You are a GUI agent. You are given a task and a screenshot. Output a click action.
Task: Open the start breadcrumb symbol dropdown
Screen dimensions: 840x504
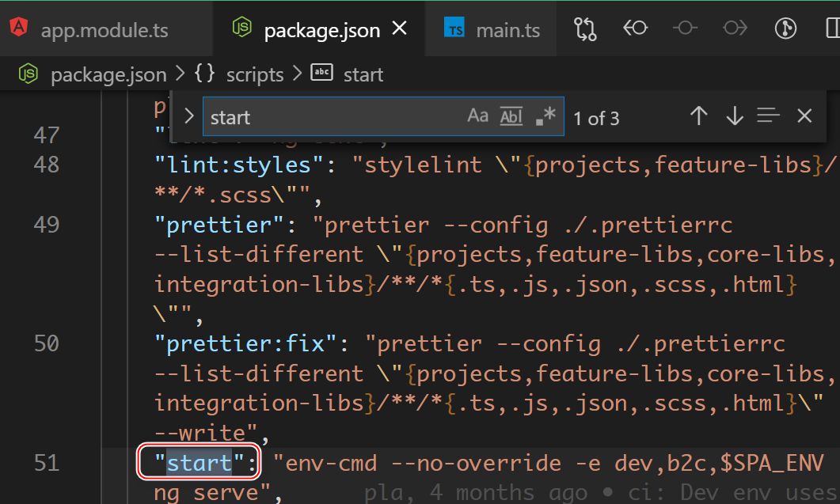pos(363,75)
